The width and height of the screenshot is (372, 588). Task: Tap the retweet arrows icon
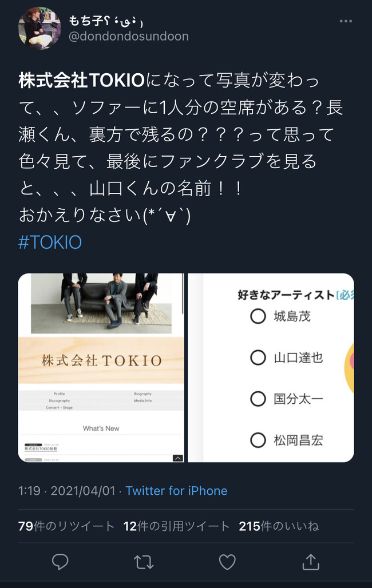point(144,562)
